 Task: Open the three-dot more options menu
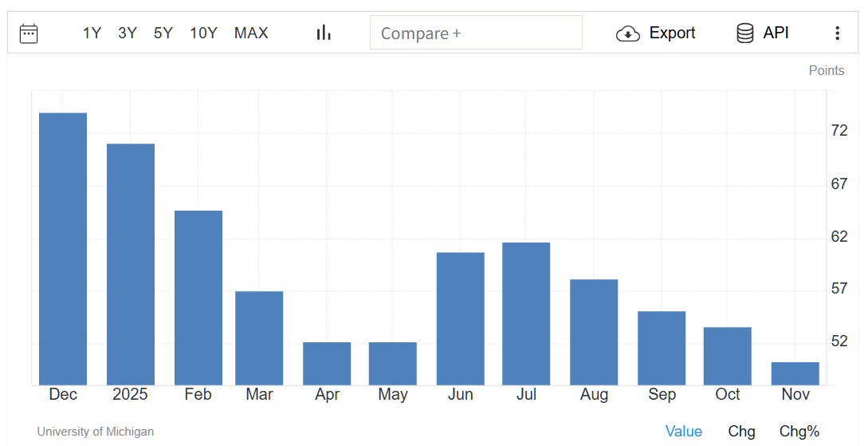pyautogui.click(x=837, y=33)
